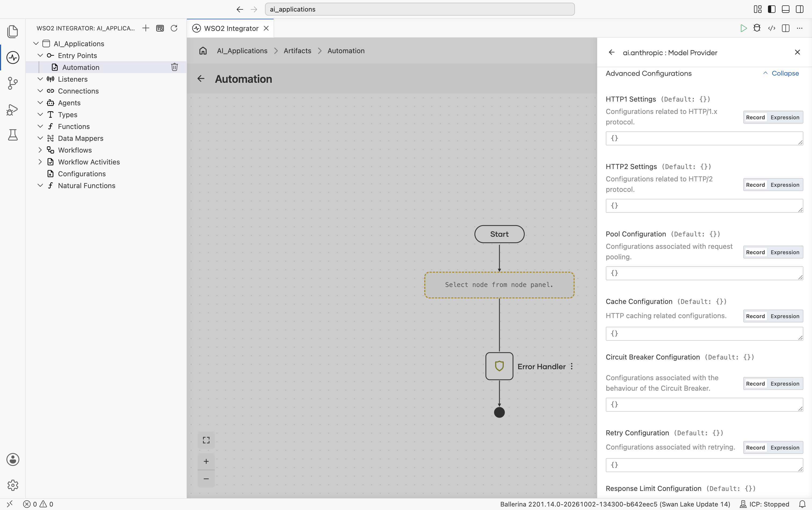Click the home icon in breadcrumb
Screen dimensions: 812x510
point(203,51)
